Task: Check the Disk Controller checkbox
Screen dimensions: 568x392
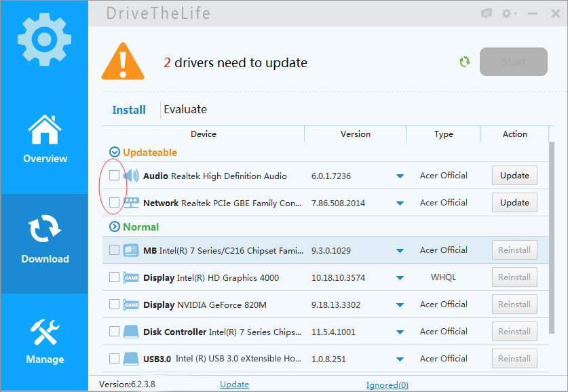Action: pos(114,331)
